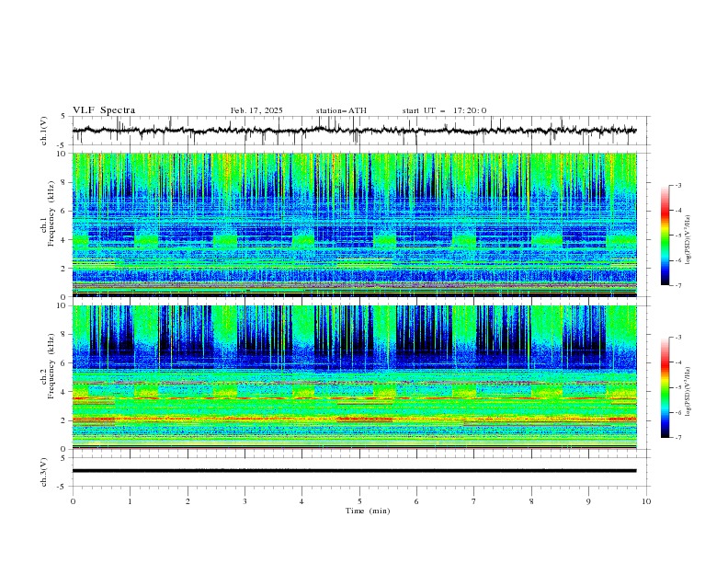Click the time axis tick label "1"
This screenshot has height=563, width=728.
click(x=130, y=501)
